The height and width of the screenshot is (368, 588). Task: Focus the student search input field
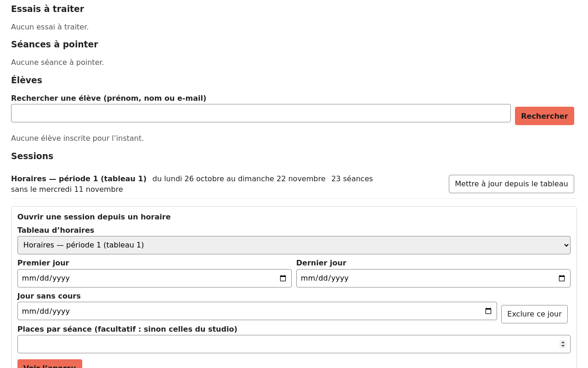[x=261, y=113]
